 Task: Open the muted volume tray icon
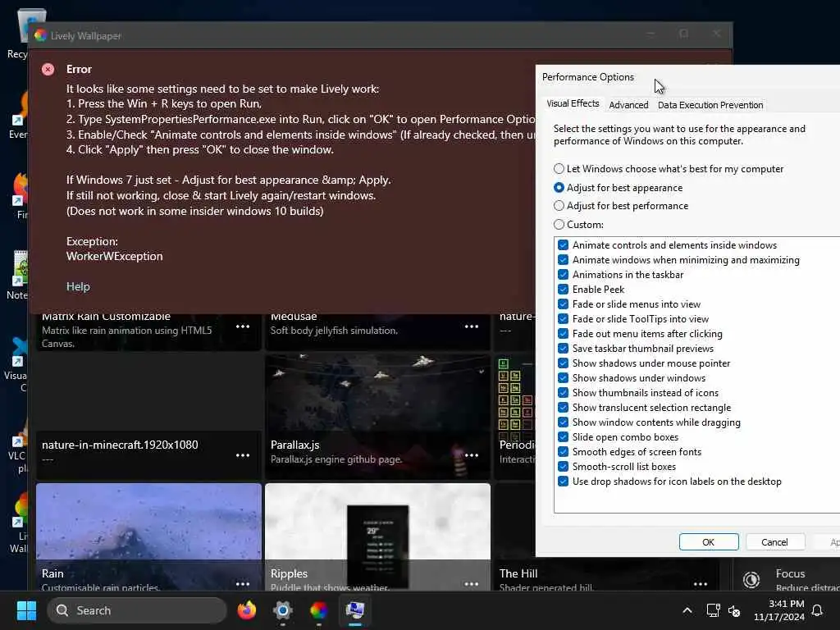tap(734, 610)
